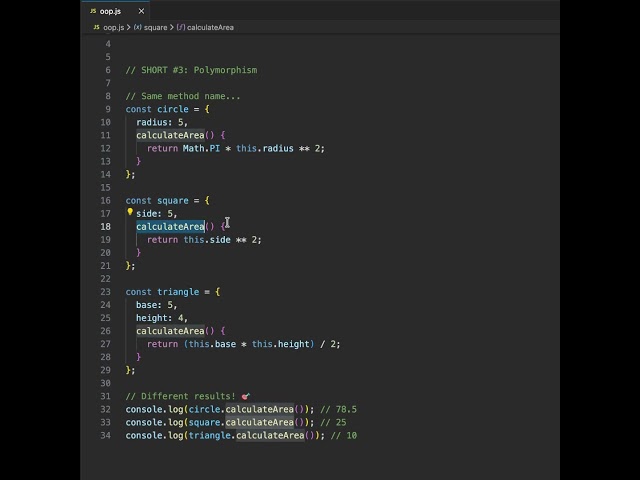Click oop.js in the breadcrumb
640x480 pixels.
pyautogui.click(x=113, y=27)
